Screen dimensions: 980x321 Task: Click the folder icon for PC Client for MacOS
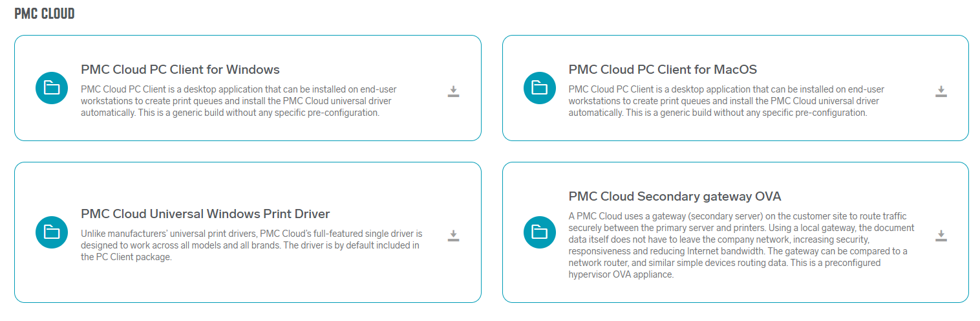pos(539,88)
